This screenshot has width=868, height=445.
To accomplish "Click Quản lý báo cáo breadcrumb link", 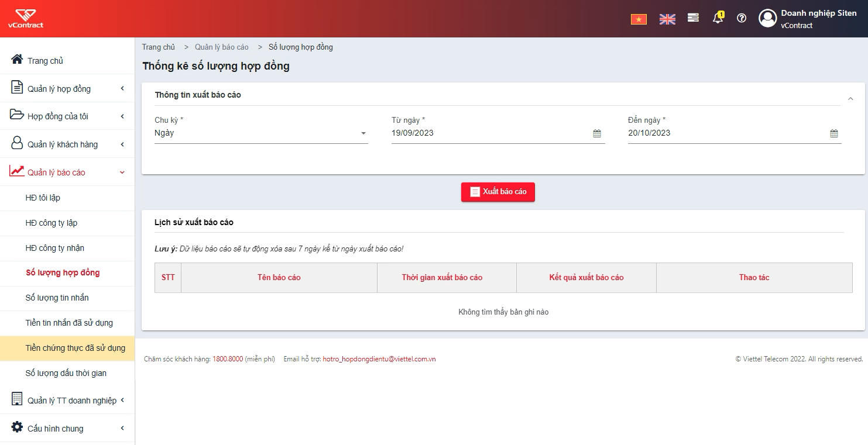I will click(222, 47).
